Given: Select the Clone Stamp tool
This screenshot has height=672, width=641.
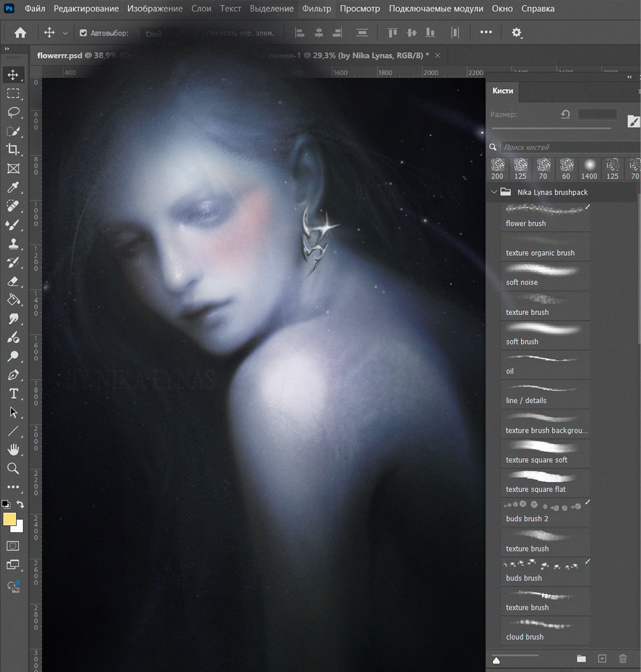Looking at the screenshot, I should [13, 244].
